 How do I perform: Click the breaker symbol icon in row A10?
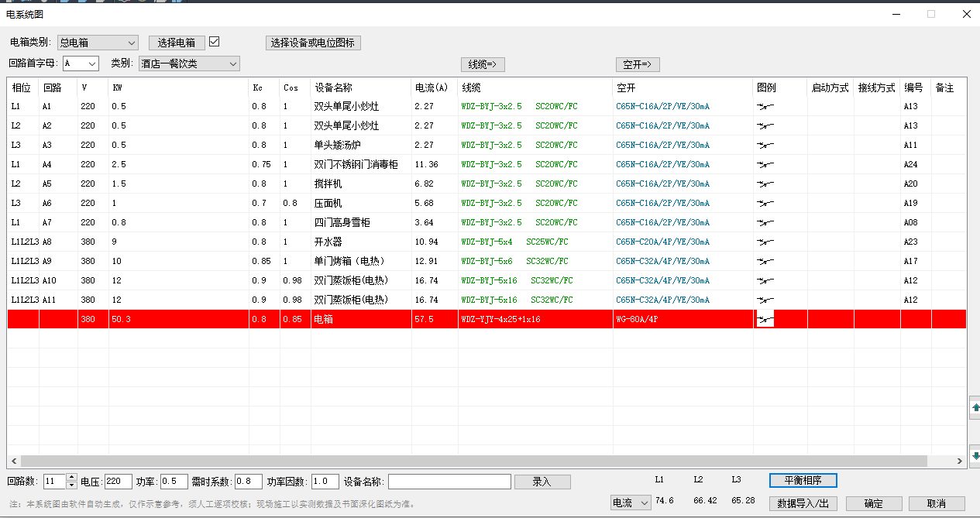click(x=765, y=281)
